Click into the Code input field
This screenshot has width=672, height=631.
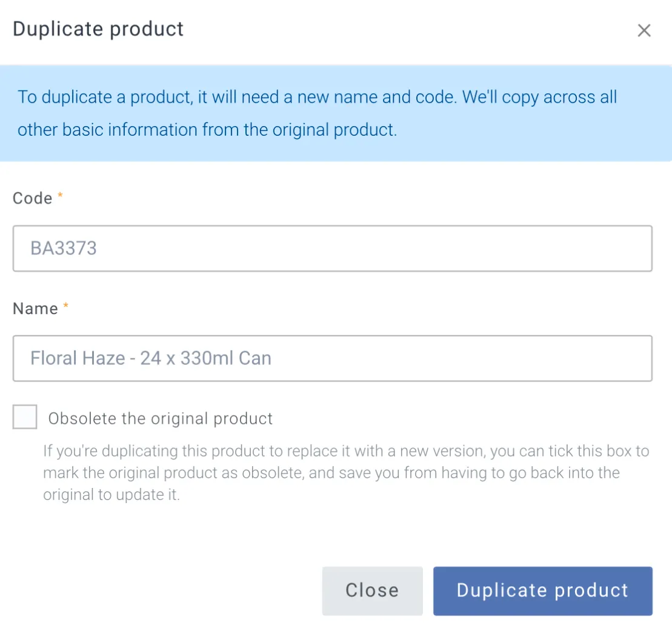332,249
